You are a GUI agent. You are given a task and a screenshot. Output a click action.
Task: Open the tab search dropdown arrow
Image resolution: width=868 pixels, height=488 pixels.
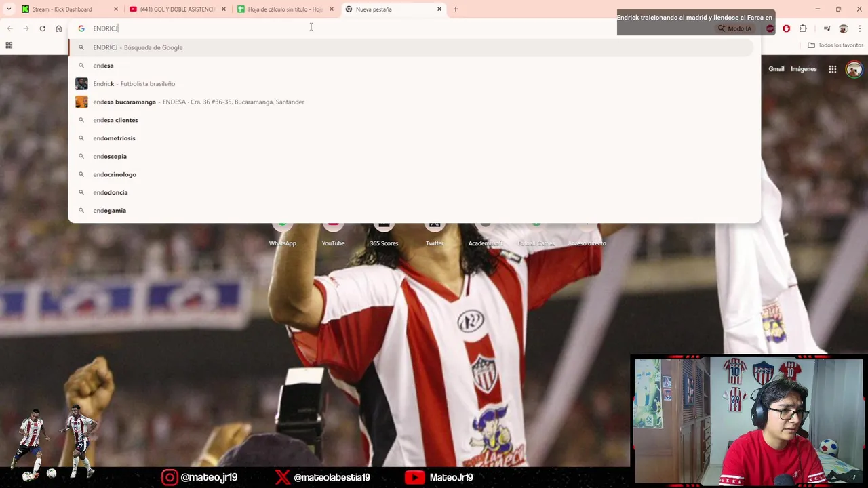[x=9, y=9]
